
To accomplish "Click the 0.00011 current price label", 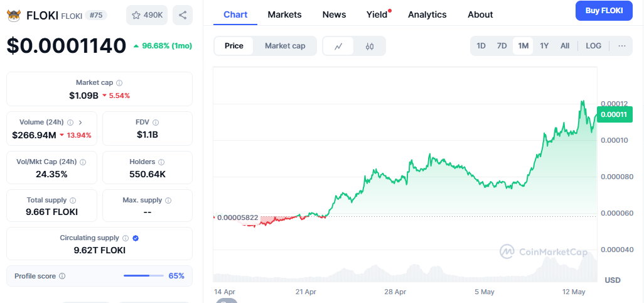I will pyautogui.click(x=614, y=114).
